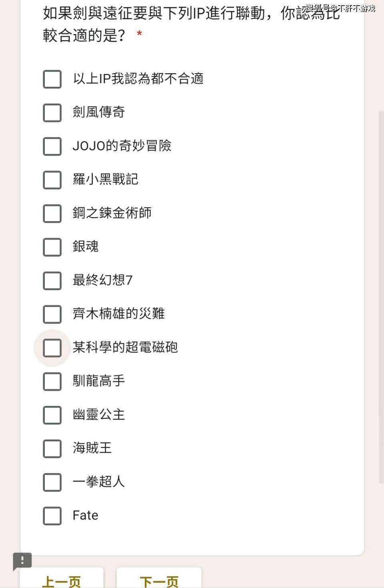Viewport: 384px width, 588px height.
Task: Click the "下一页" next page button
Action: coord(158,580)
